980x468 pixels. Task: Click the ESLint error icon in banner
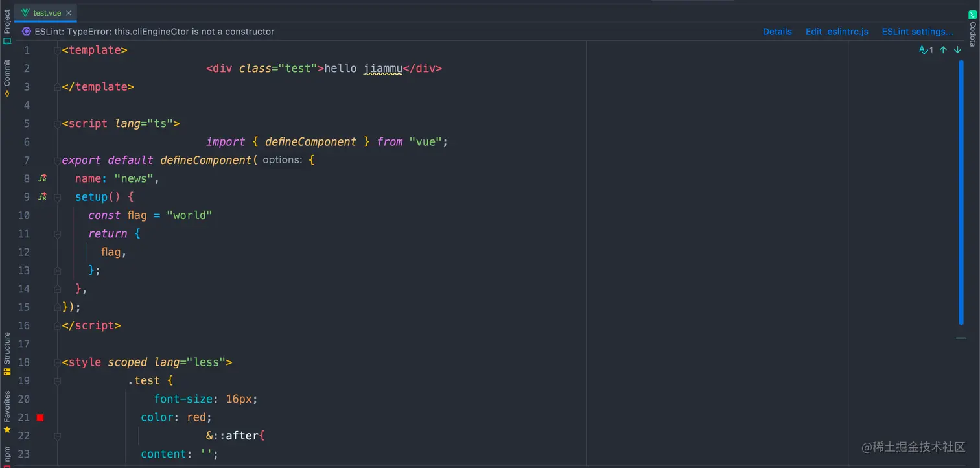tap(27, 31)
